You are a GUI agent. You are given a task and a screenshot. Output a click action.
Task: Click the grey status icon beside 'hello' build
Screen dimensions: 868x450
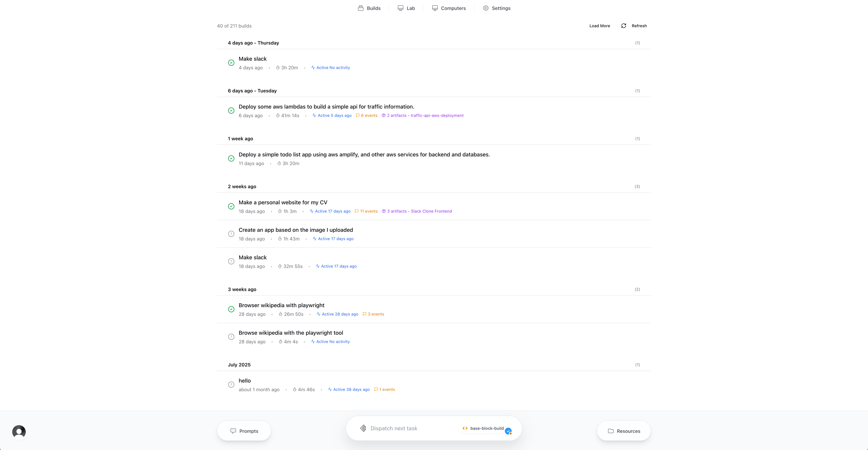click(x=231, y=385)
